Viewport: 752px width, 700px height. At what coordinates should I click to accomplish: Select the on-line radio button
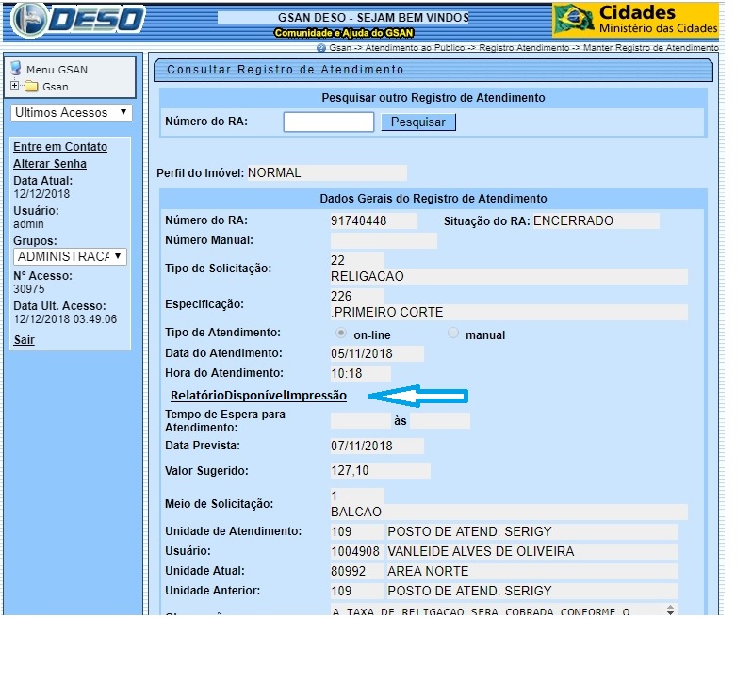coord(341,334)
